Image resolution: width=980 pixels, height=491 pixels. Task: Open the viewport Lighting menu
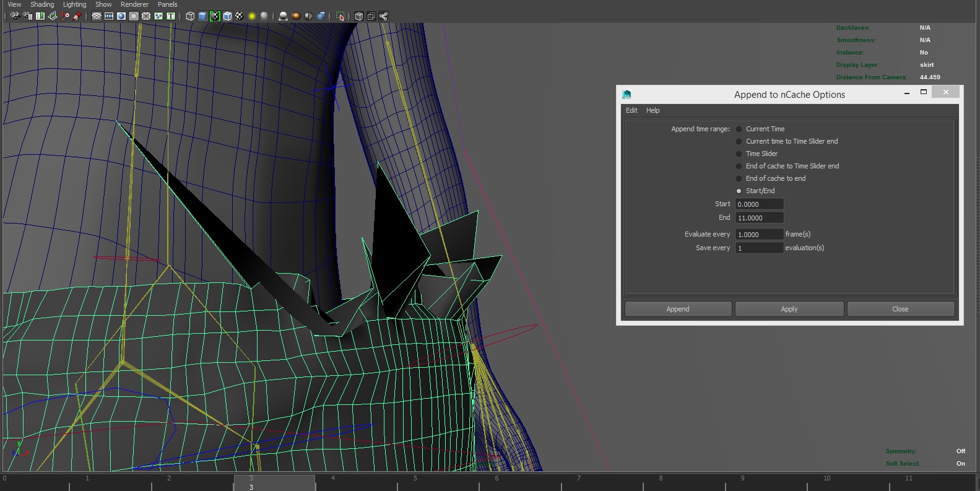75,4
